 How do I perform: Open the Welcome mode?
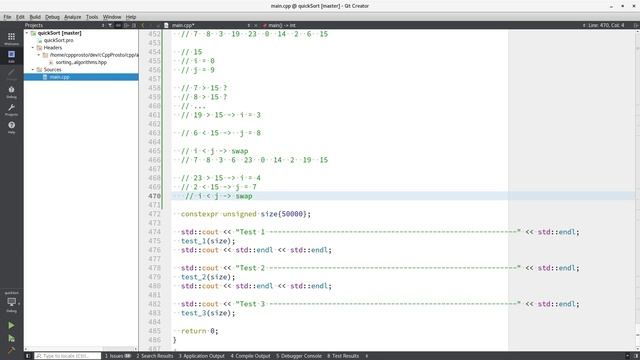11,39
